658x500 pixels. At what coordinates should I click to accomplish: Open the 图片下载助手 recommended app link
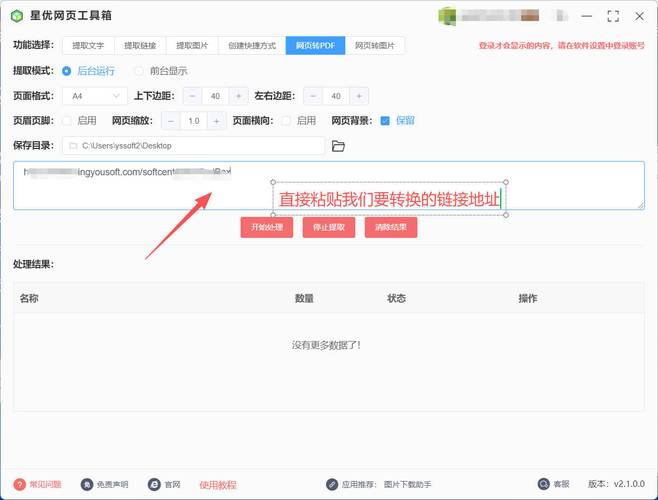pyautogui.click(x=407, y=484)
